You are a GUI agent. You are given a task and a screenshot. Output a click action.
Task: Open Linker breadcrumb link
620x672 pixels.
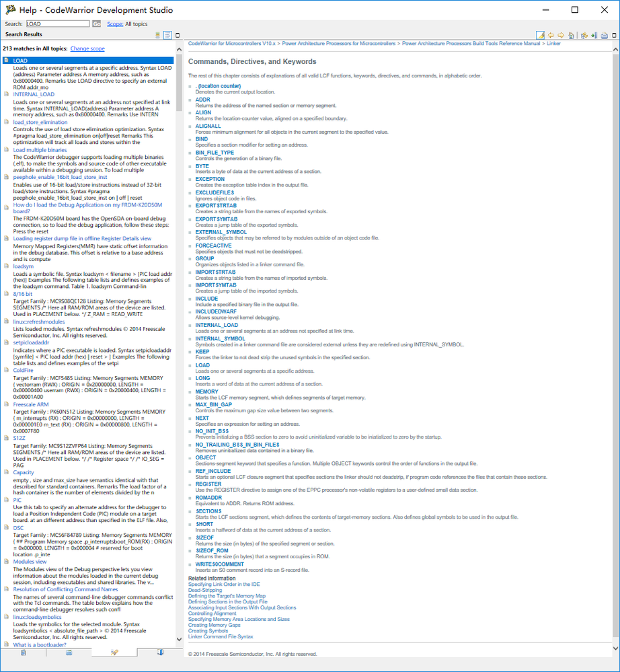(x=553, y=43)
